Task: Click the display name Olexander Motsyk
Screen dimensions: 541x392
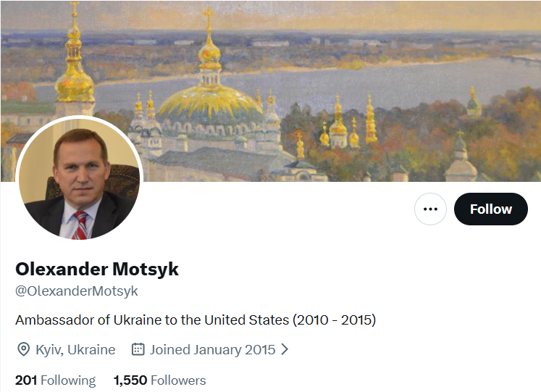Action: point(97,270)
